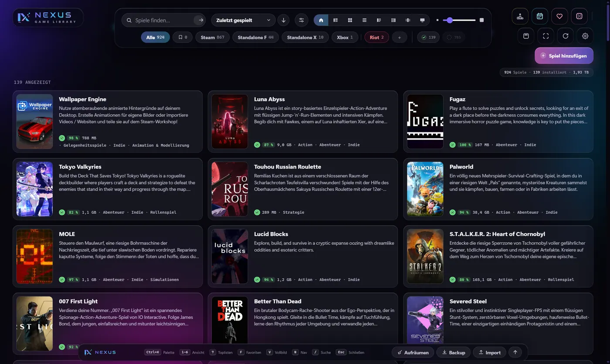The image size is (610, 364).
Task: Open settings via the gear icon
Action: (x=585, y=36)
